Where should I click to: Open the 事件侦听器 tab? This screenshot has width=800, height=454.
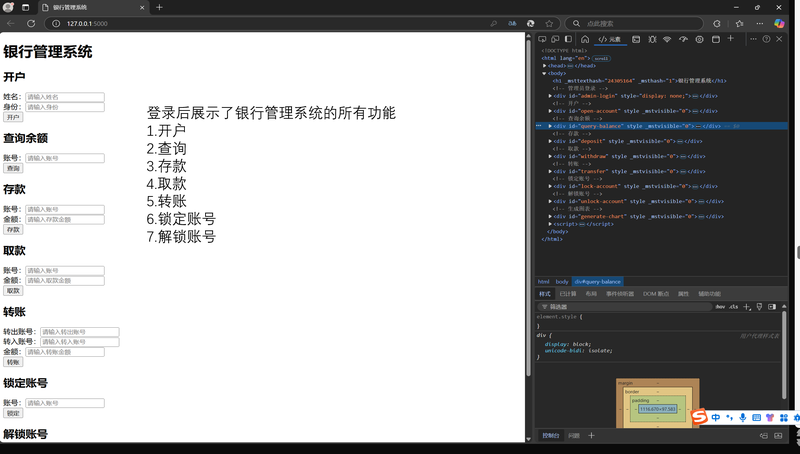click(x=620, y=294)
